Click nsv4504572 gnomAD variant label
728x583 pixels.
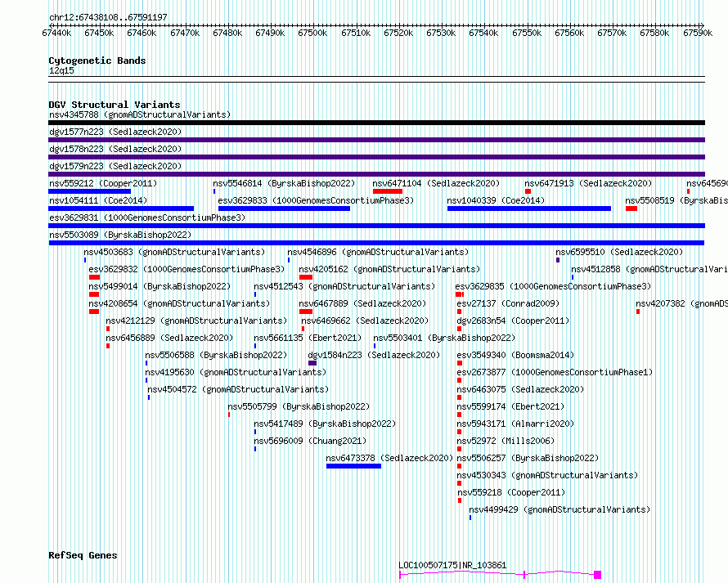coord(238,389)
